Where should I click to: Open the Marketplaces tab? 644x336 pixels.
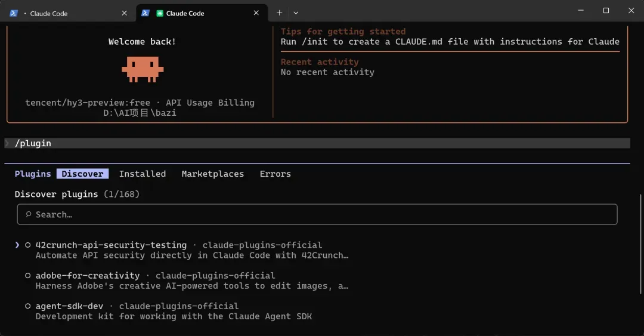[213, 174]
